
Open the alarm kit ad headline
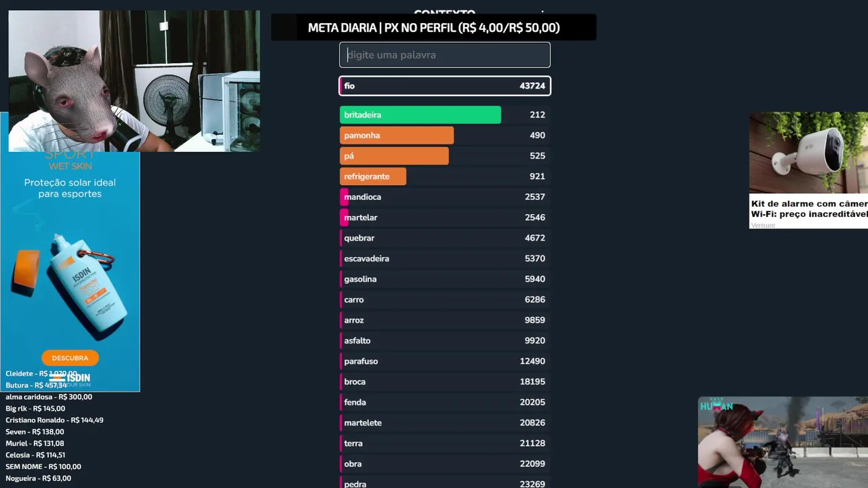tap(808, 209)
